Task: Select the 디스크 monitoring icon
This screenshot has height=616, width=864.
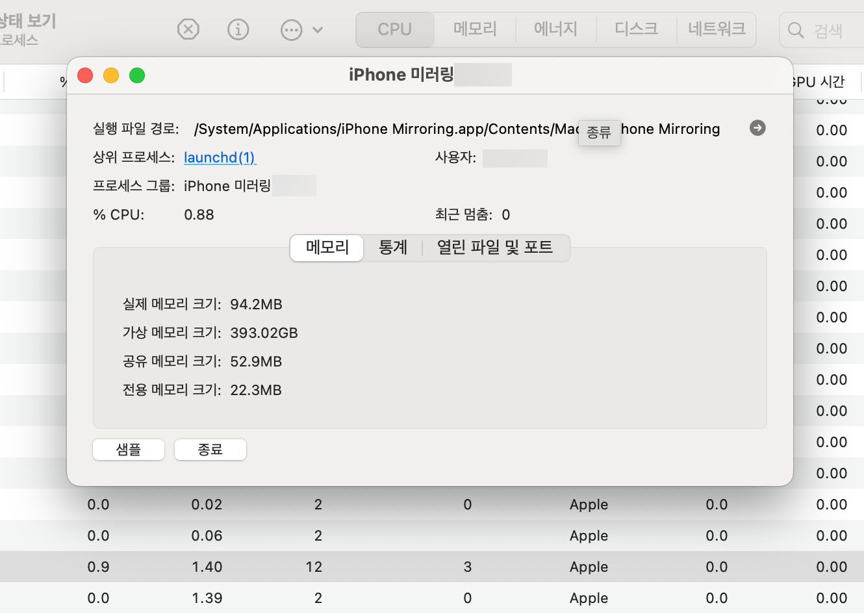Action: [x=635, y=29]
